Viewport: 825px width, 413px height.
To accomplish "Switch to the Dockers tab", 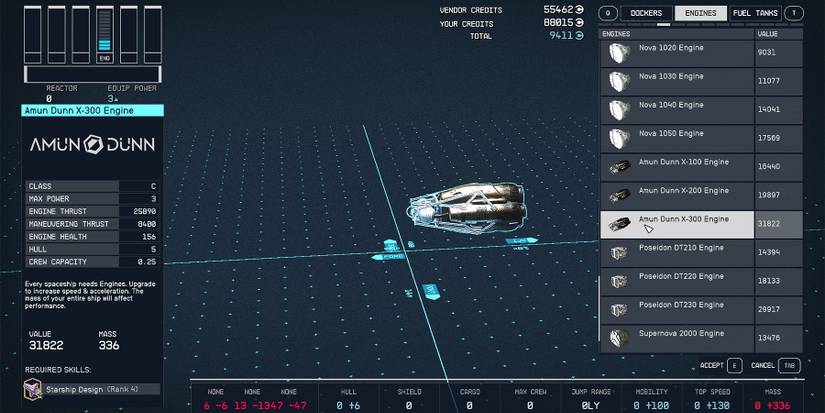I will pos(646,13).
